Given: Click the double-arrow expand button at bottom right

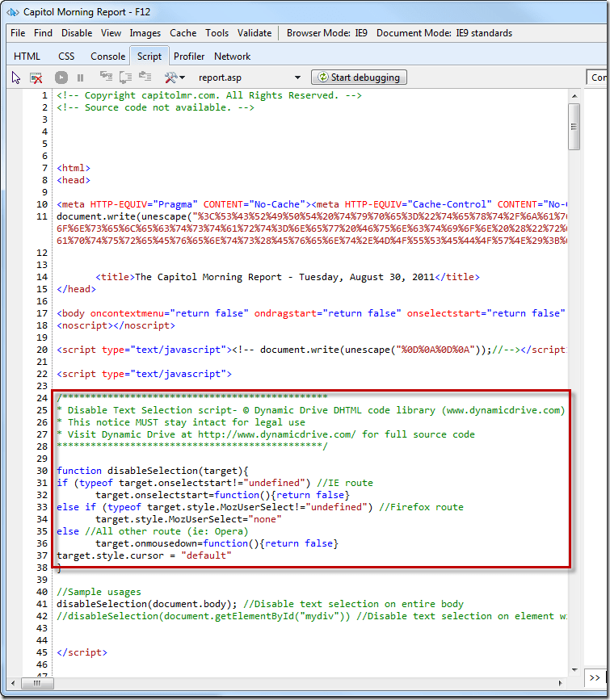Looking at the screenshot, I should 594,677.
